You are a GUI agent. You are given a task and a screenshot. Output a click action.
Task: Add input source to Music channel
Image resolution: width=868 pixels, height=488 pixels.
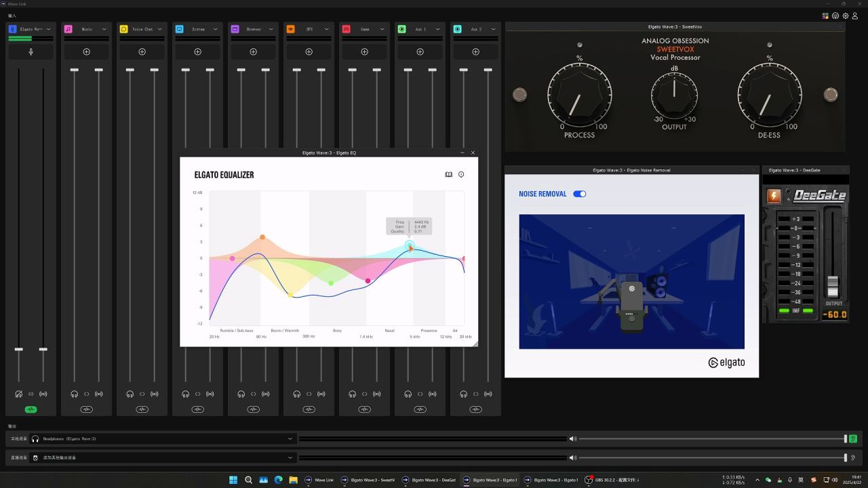(x=86, y=52)
